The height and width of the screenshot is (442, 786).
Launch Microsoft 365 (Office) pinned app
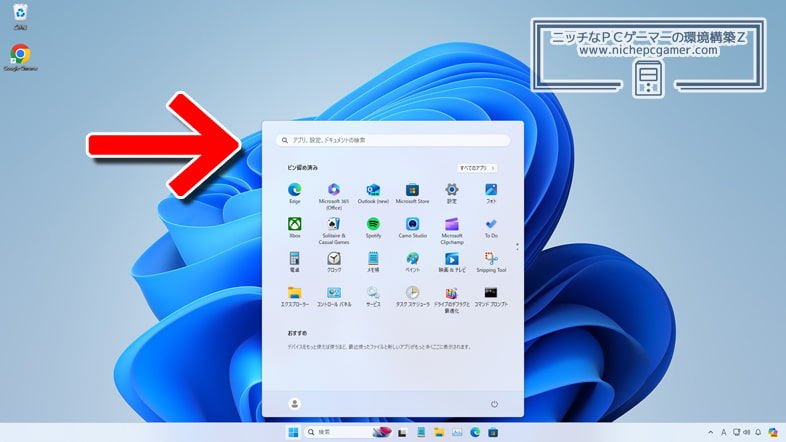coord(334,196)
